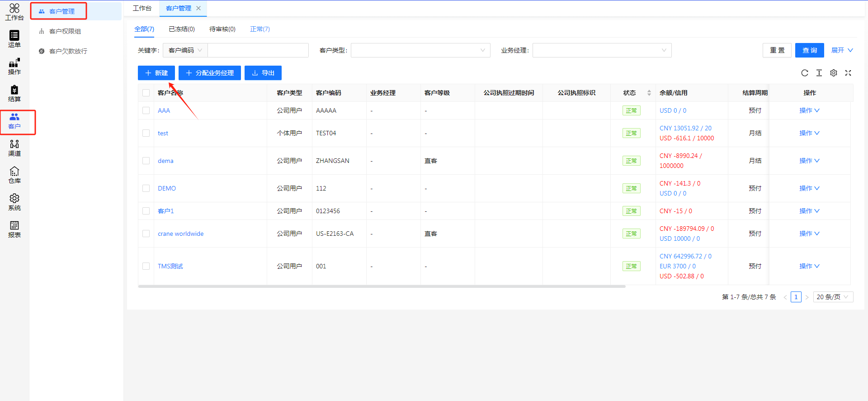Switch to the 已冻结(0) tab
This screenshot has width=868, height=401.
pyautogui.click(x=181, y=29)
